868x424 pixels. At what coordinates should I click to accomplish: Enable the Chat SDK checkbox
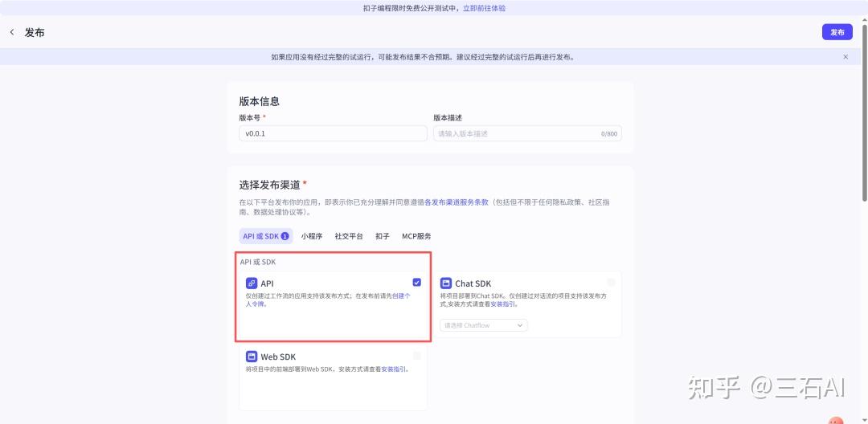611,283
